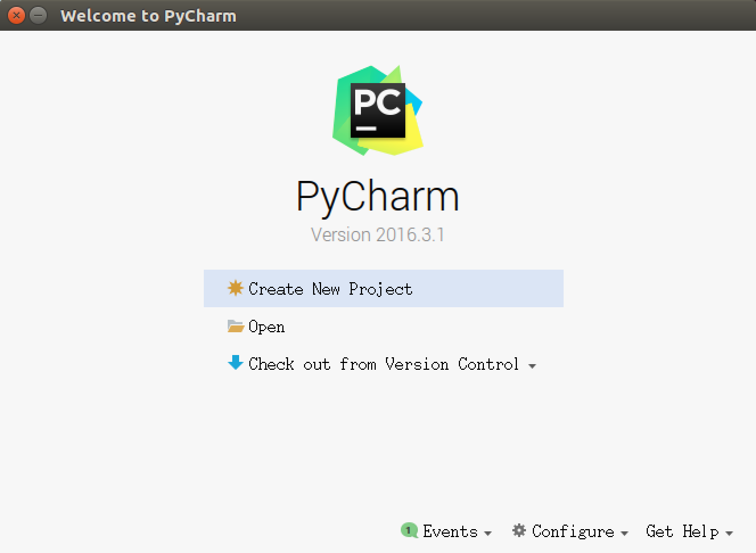Image resolution: width=756 pixels, height=553 pixels.
Task: Click Open to browse an existing project
Action: (268, 326)
